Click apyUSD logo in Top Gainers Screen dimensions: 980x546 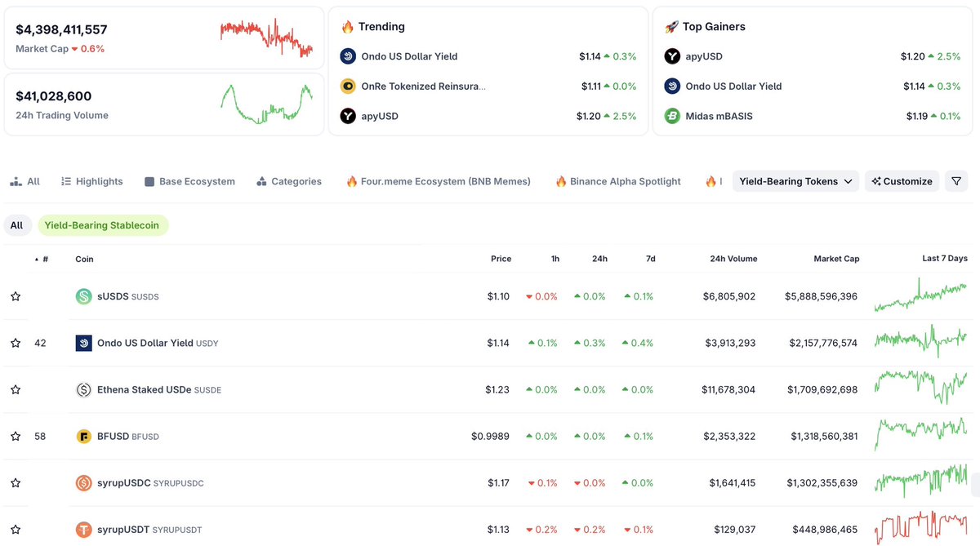pyautogui.click(x=672, y=56)
